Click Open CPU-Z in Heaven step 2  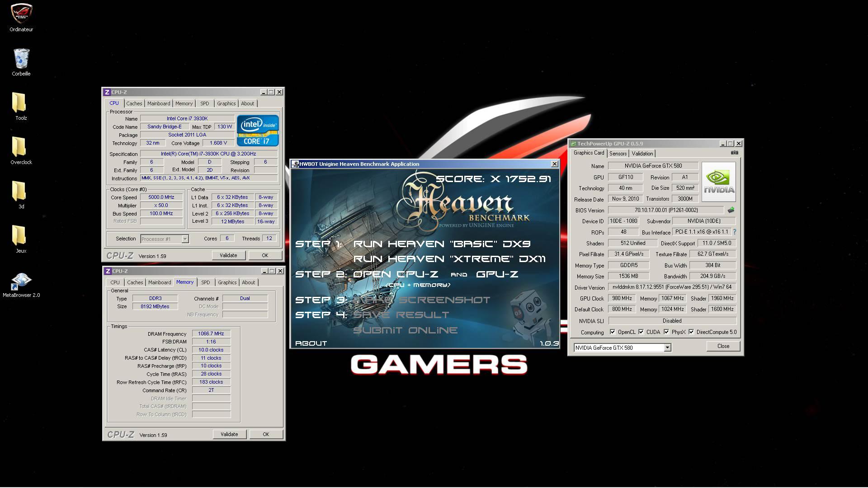(396, 274)
